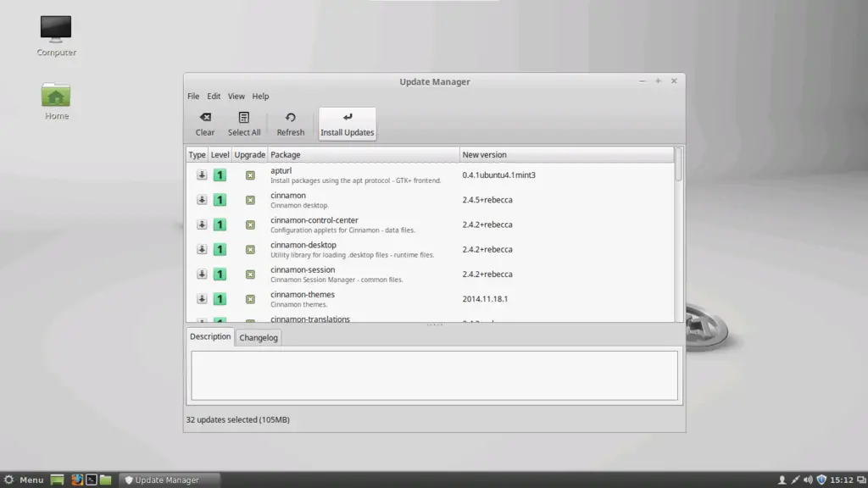Click the description text area

[435, 375]
